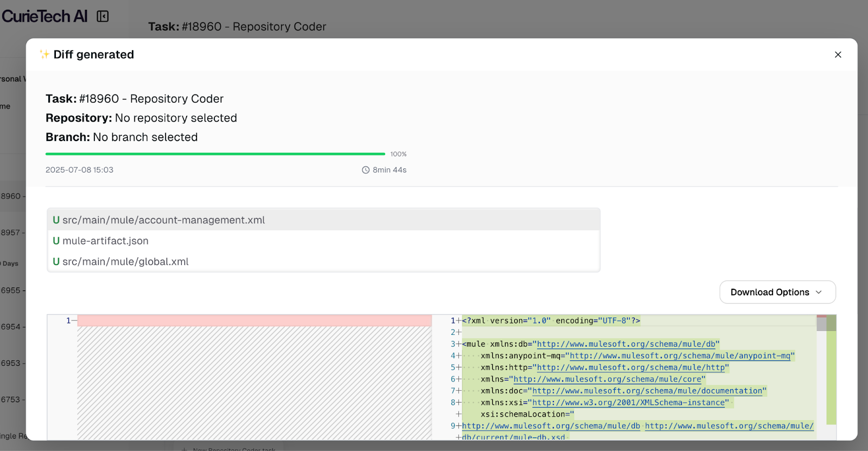Open the mule/http schema link
This screenshot has height=451, width=868.
coord(631,367)
